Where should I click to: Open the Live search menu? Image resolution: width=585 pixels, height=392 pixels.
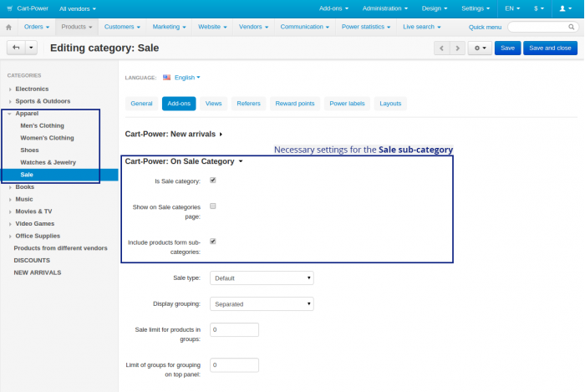coord(422,27)
